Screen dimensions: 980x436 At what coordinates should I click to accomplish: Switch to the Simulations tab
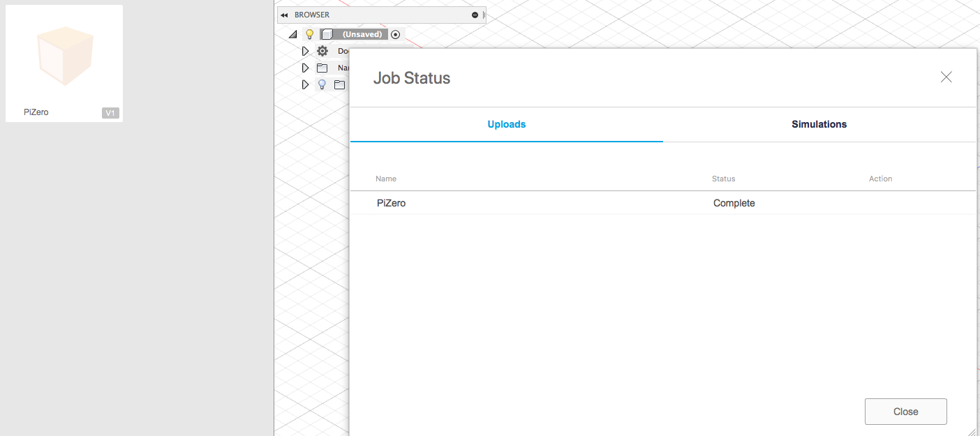819,124
